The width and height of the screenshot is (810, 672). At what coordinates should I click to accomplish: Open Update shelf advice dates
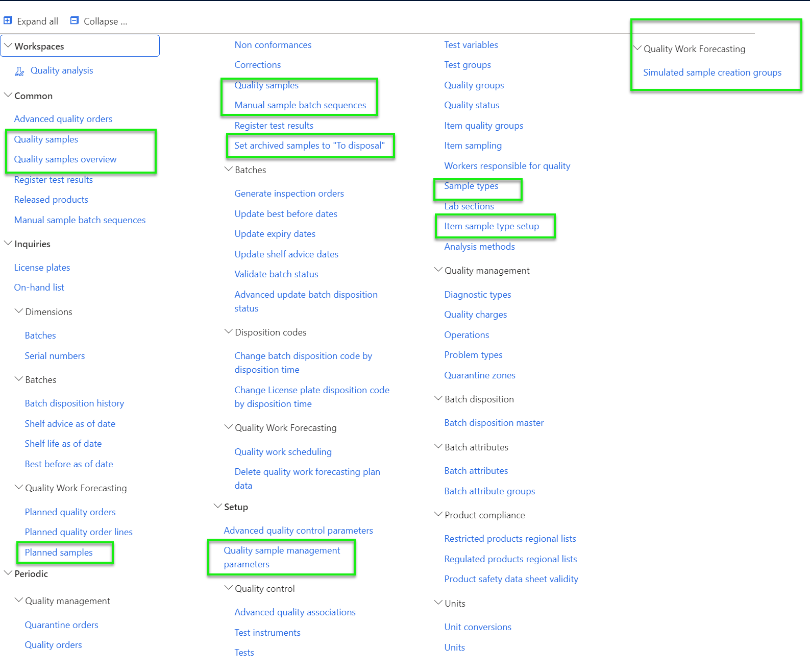click(x=286, y=254)
